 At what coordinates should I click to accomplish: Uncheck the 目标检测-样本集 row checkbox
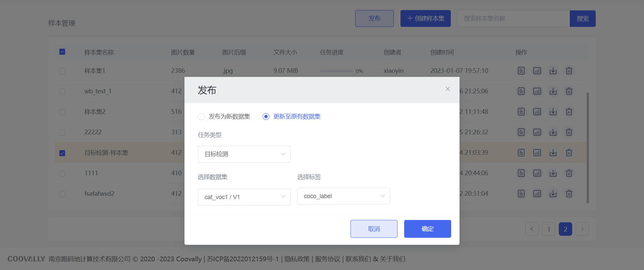[x=62, y=153]
